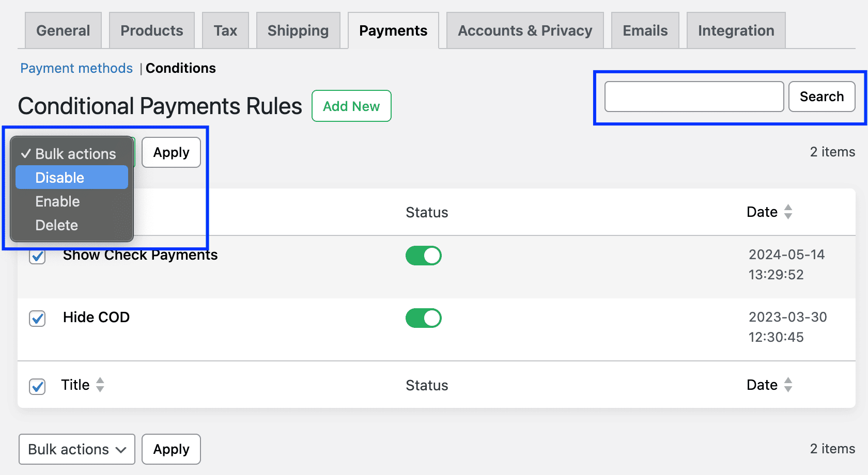Screen dimensions: 868x475
Task: Uncheck the select-all checkbox in the footer row
Action: [x=37, y=387]
